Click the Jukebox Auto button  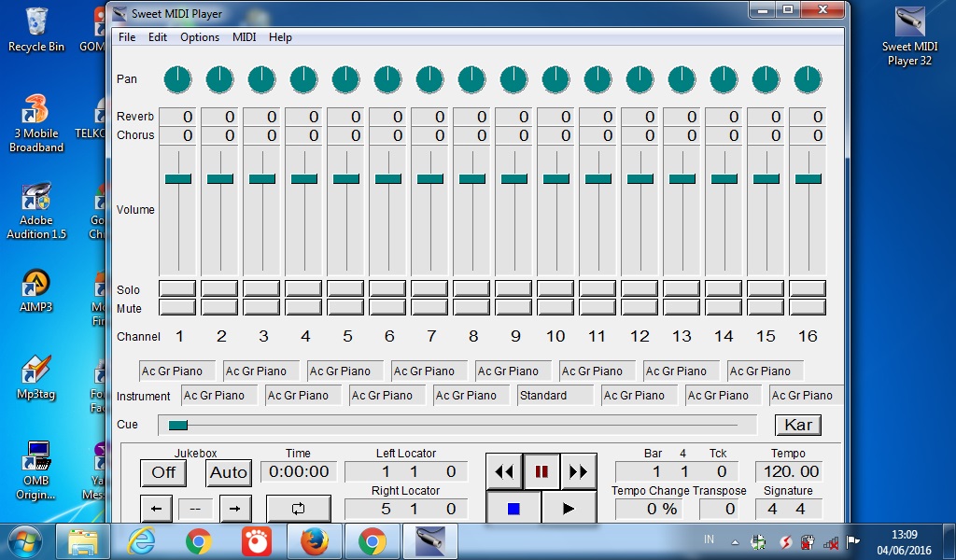[x=229, y=473]
